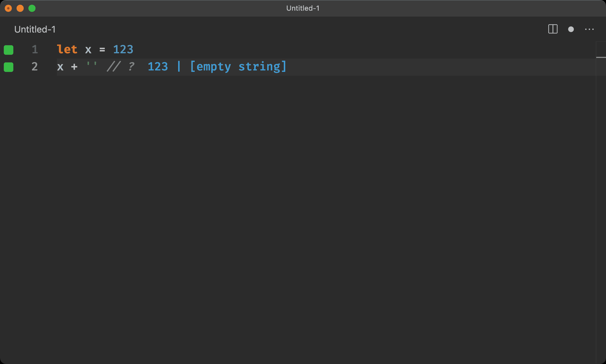Click the orange 'let' keyword
The height and width of the screenshot is (364, 606).
(x=67, y=49)
